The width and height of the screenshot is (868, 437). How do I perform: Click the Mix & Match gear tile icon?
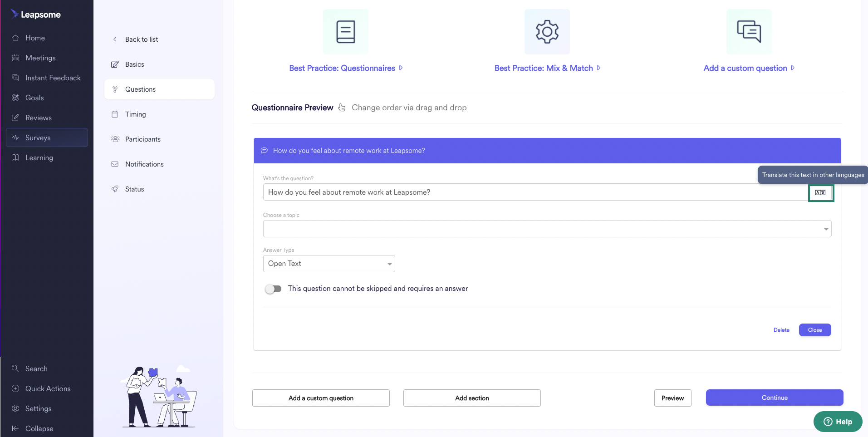tap(547, 32)
